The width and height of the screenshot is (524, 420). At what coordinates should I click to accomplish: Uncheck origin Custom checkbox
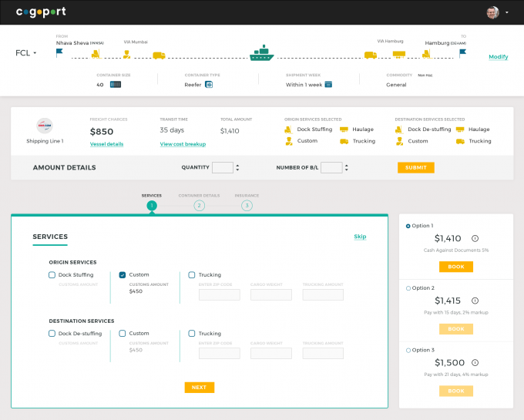pos(123,275)
